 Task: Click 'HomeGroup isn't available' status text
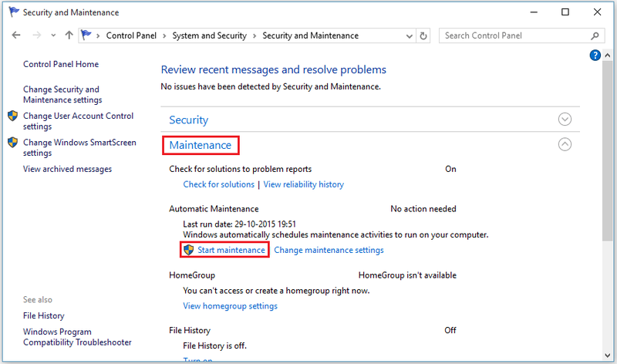pos(407,275)
